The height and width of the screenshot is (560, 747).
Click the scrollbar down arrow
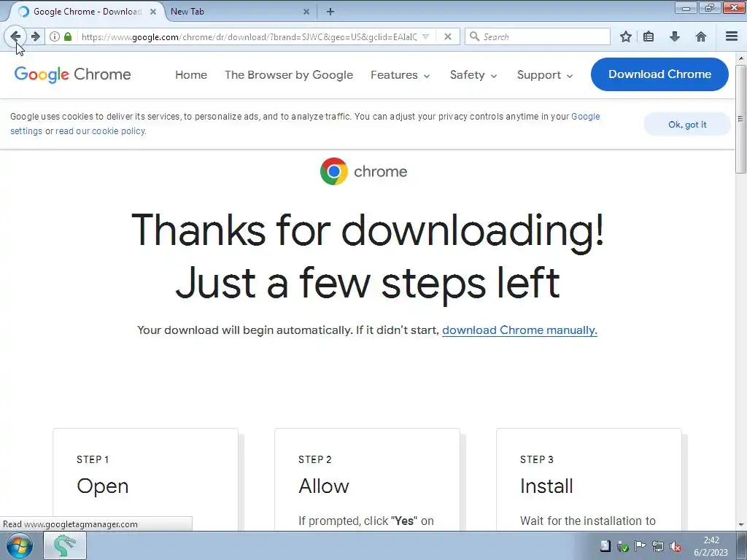click(x=741, y=525)
